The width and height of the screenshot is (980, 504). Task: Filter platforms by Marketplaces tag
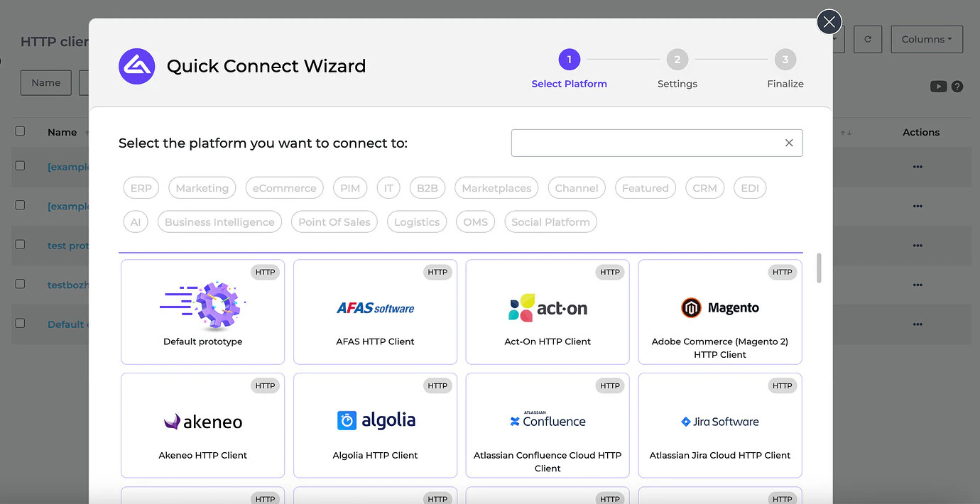(496, 188)
